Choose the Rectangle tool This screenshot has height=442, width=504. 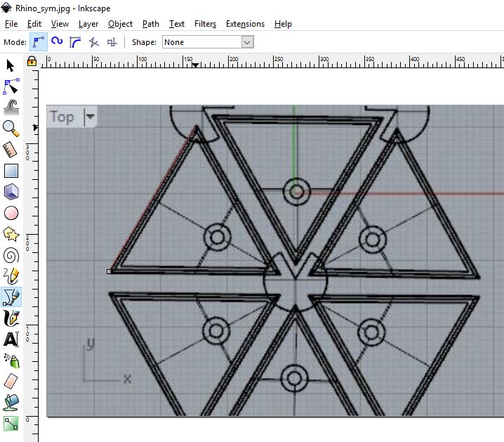11,171
